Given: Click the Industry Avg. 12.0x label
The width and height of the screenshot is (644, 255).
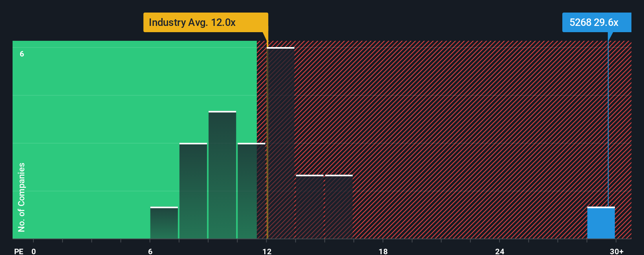Looking at the screenshot, I should point(205,22).
